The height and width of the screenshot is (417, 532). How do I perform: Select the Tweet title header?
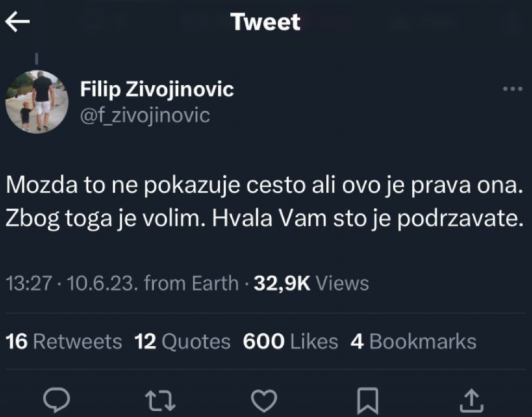pyautogui.click(x=266, y=21)
